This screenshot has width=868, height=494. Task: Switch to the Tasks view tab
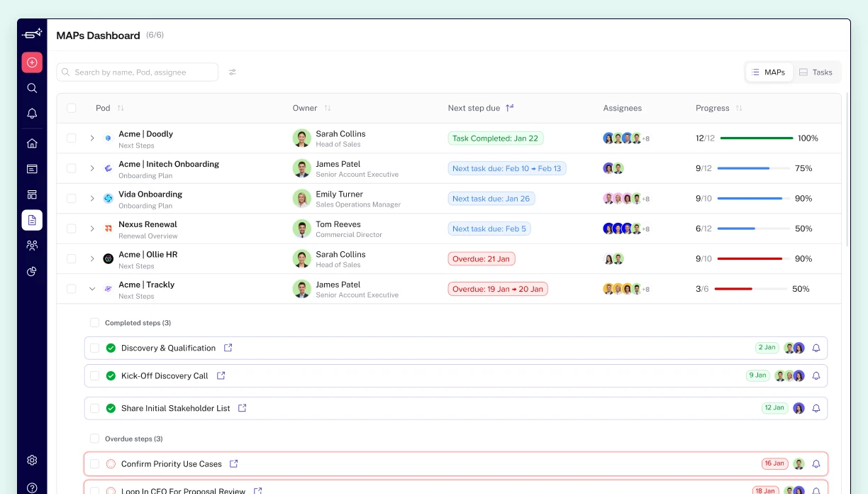click(x=816, y=72)
